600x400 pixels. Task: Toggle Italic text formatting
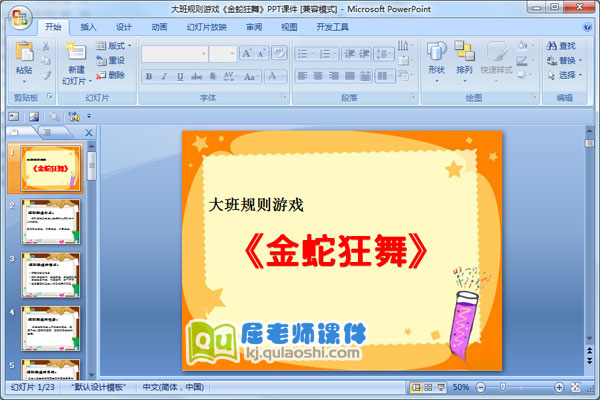[164, 76]
